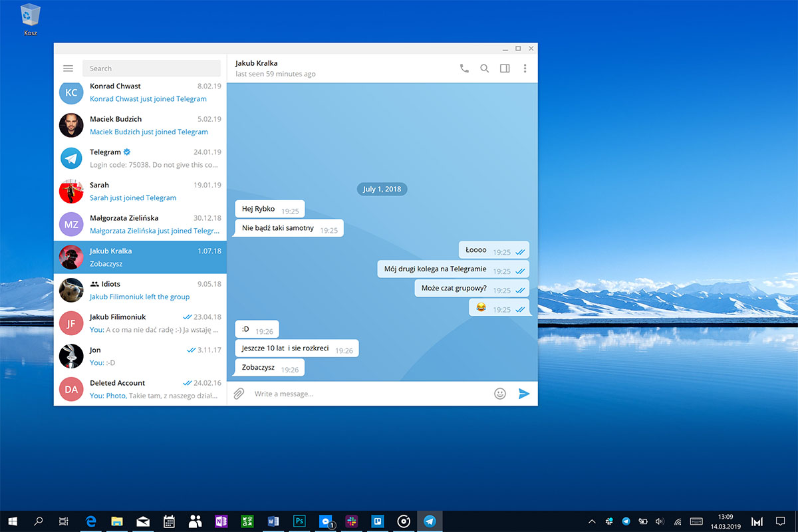Image resolution: width=798 pixels, height=532 pixels.
Task: Open File Explorer from the taskbar
Action: tap(117, 522)
